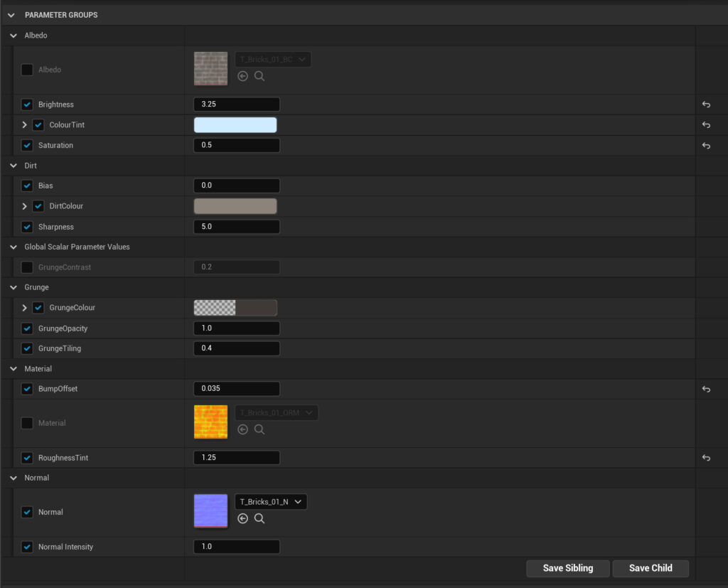Click magnifier icon under Material texture
Viewport: 728px width, 588px height.
260,429
